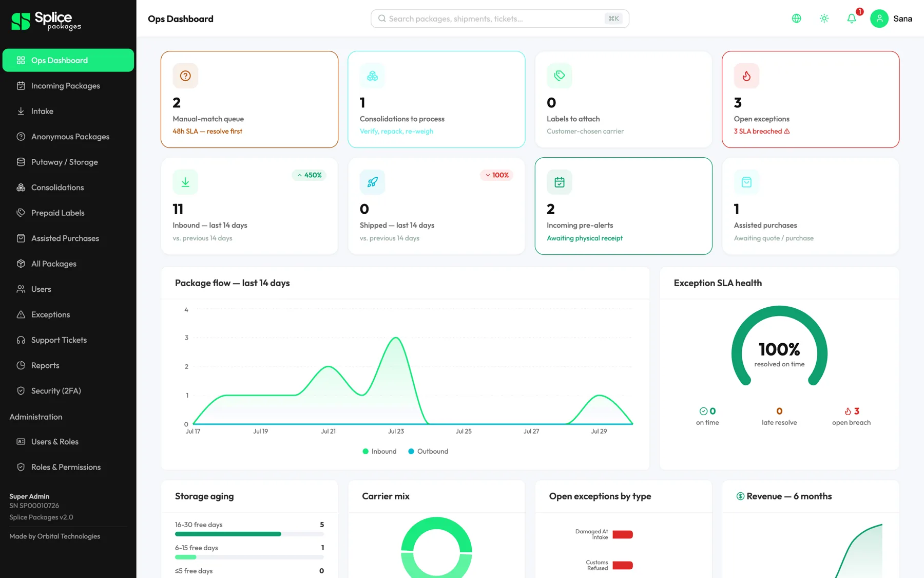Open Sana's user avatar menu

point(879,18)
